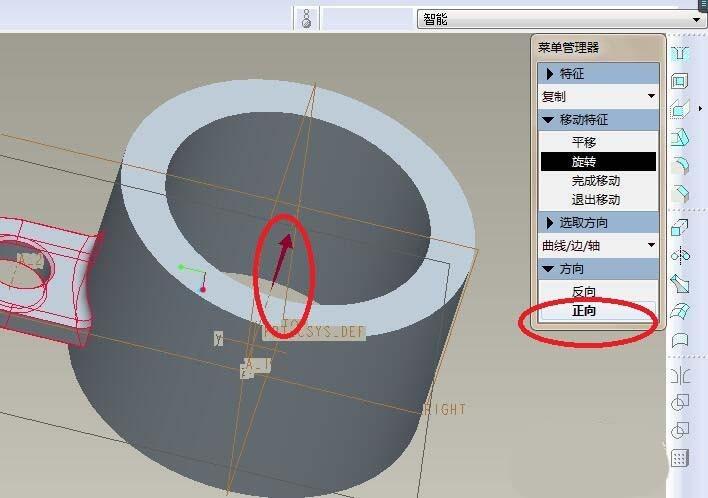Select the Chamfer tool icon
The width and height of the screenshot is (708, 498).
point(680,194)
